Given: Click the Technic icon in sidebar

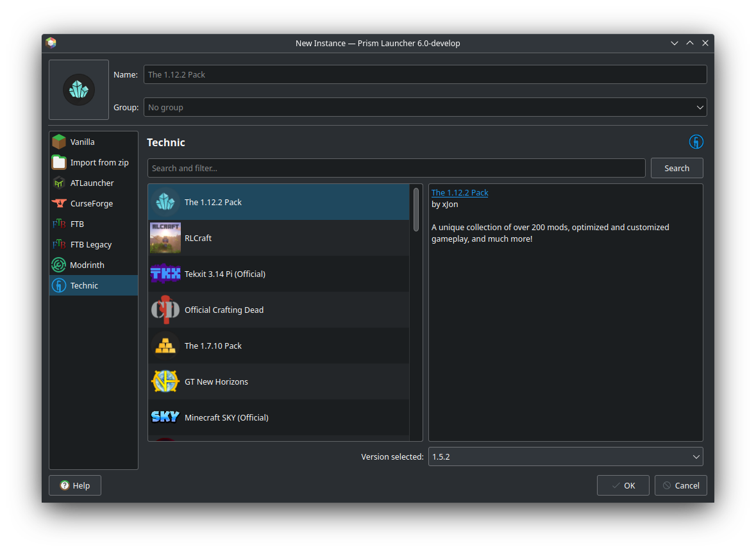Looking at the screenshot, I should [59, 285].
